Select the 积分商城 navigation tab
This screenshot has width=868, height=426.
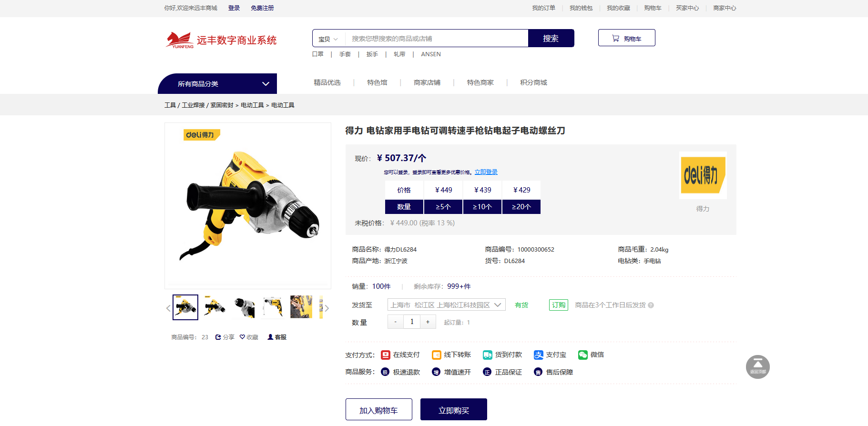pyautogui.click(x=533, y=82)
